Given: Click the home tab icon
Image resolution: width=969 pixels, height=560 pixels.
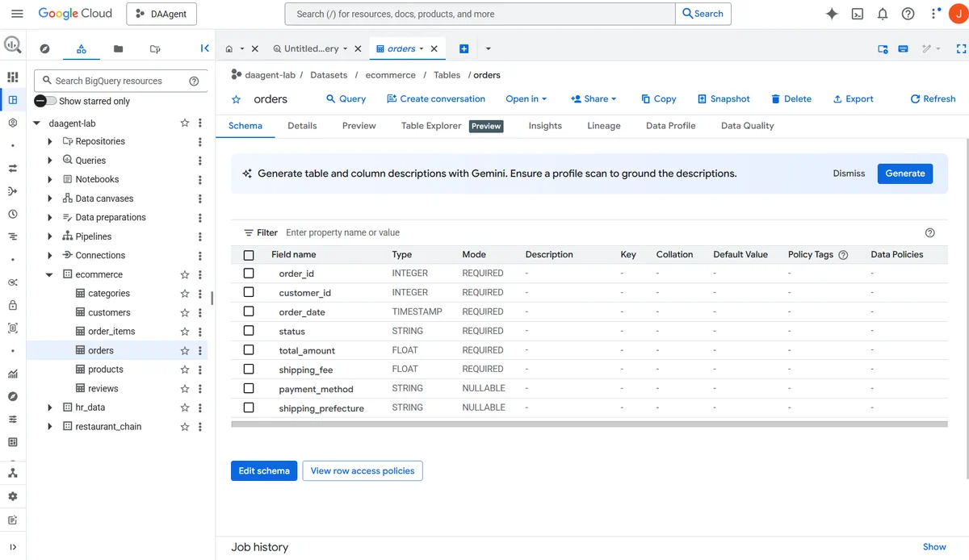Looking at the screenshot, I should tap(229, 49).
